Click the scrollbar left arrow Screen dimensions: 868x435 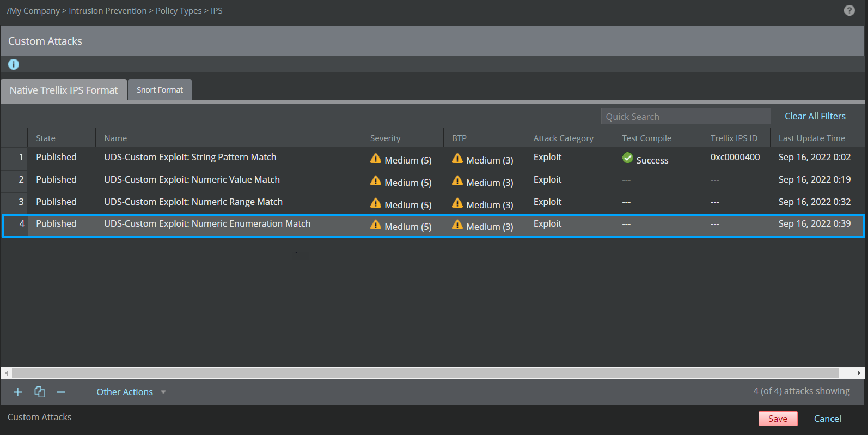tap(6, 373)
